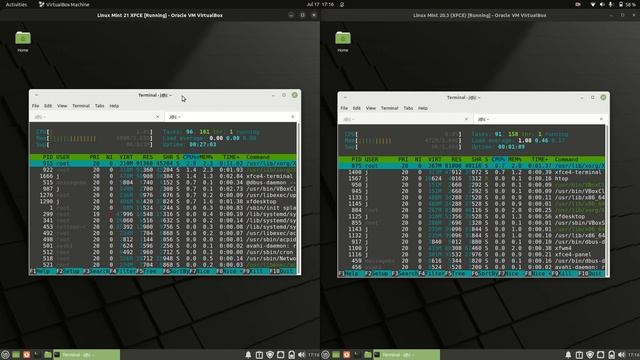
Task: Open View menu in right terminal
Action: point(370,108)
